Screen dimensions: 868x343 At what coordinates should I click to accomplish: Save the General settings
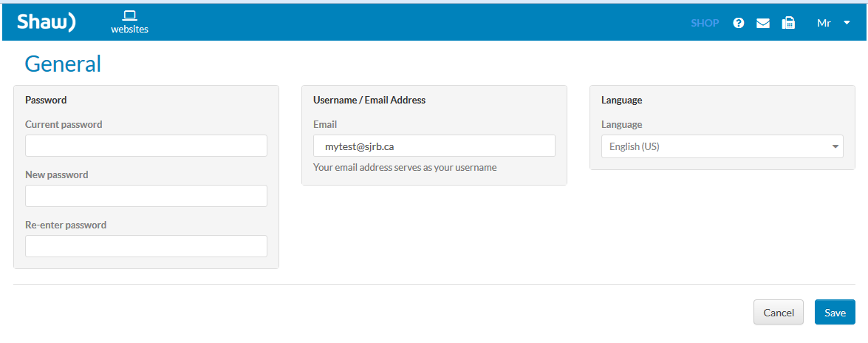835,313
